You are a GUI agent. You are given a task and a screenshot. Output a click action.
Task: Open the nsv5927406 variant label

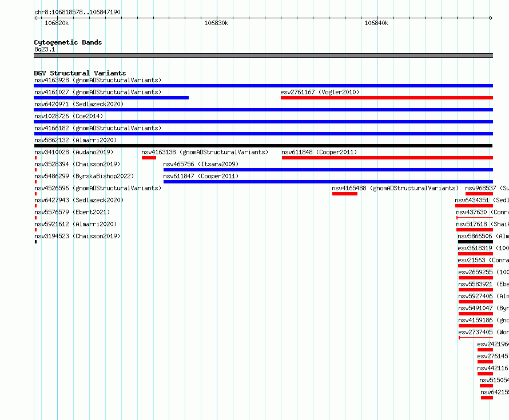click(x=483, y=296)
